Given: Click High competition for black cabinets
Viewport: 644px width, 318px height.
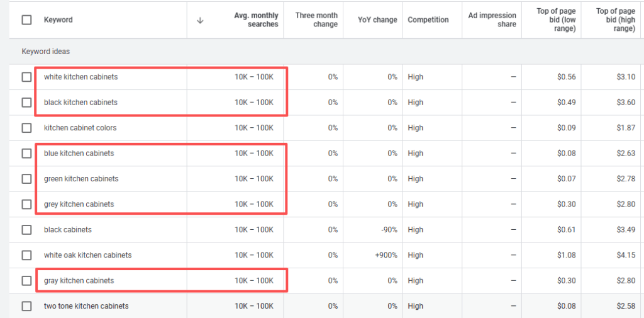Looking at the screenshot, I should pyautogui.click(x=415, y=230).
